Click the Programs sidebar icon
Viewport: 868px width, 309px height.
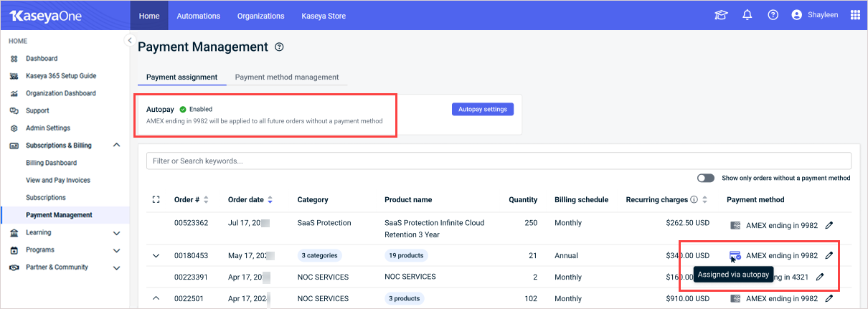pos(14,250)
